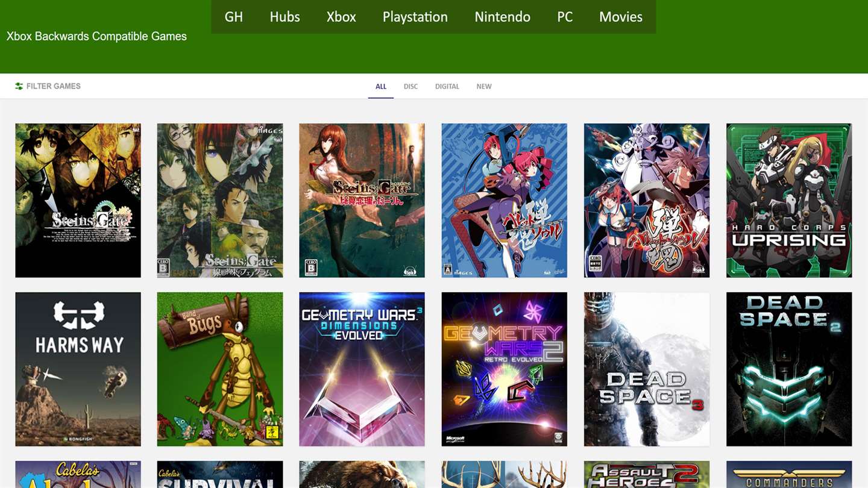Click the Xbox Backwards Compatible Games title
Image resolution: width=868 pixels, height=488 pixels.
tap(96, 36)
